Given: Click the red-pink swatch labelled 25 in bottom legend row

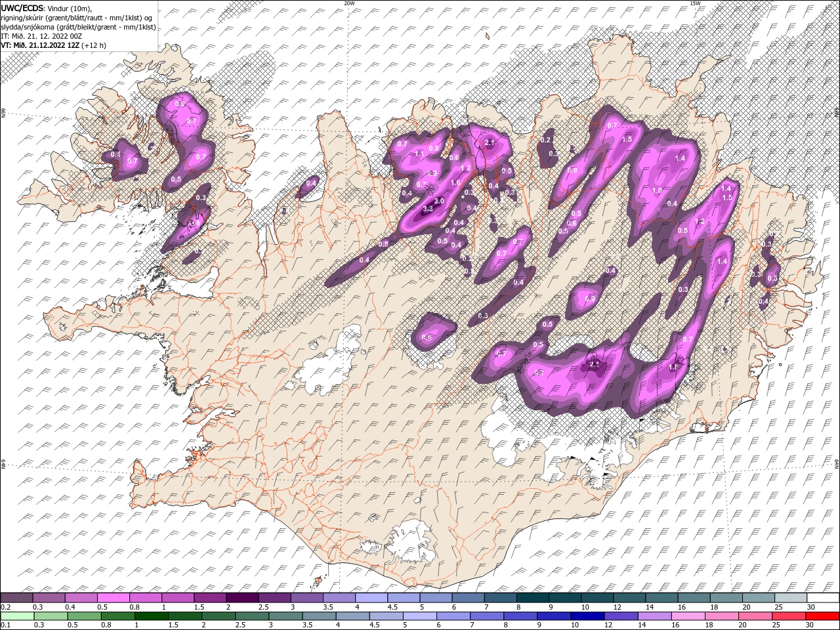Looking at the screenshot, I should 788,616.
